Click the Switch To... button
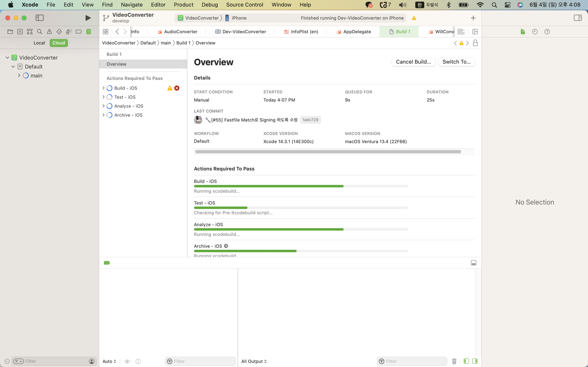588x367 pixels. (456, 62)
